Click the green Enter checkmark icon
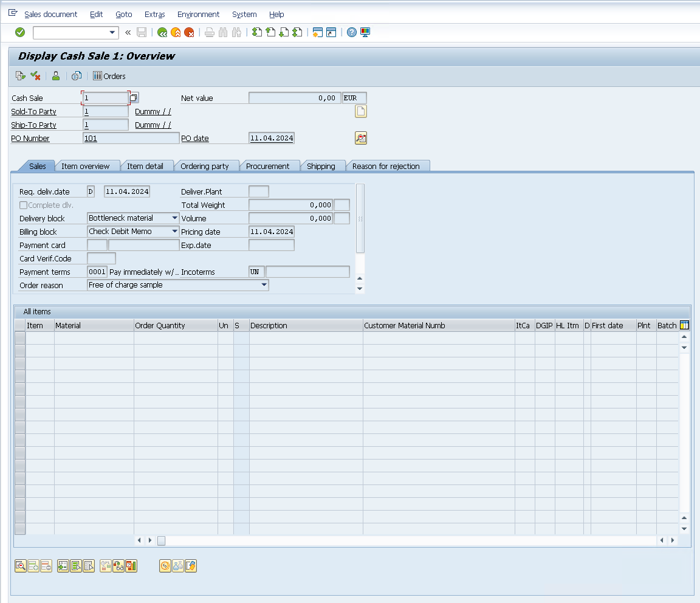This screenshot has height=603, width=700. coord(20,32)
